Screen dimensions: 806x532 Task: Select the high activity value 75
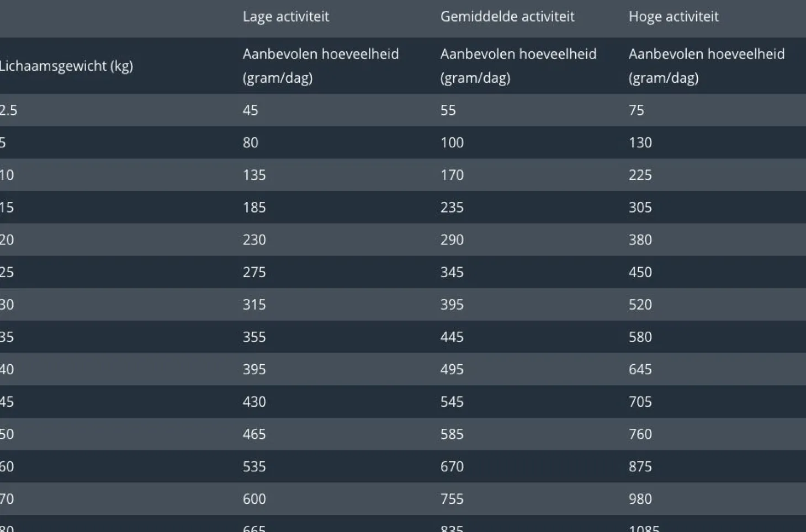(x=636, y=110)
